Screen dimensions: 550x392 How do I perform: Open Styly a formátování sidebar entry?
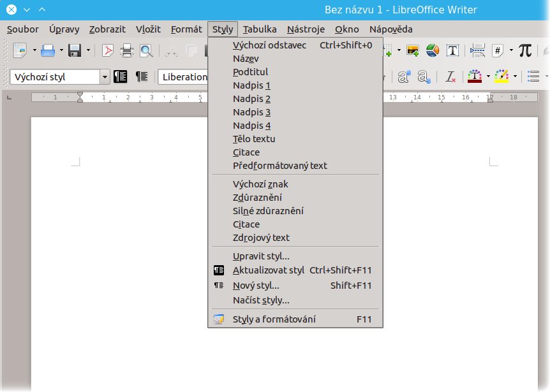point(295,319)
